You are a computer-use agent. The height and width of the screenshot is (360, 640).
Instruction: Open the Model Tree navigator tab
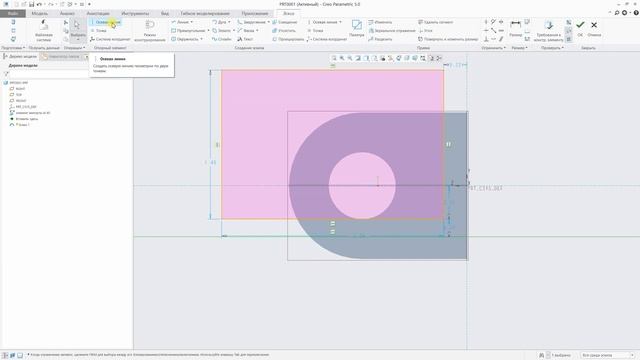coord(20,56)
